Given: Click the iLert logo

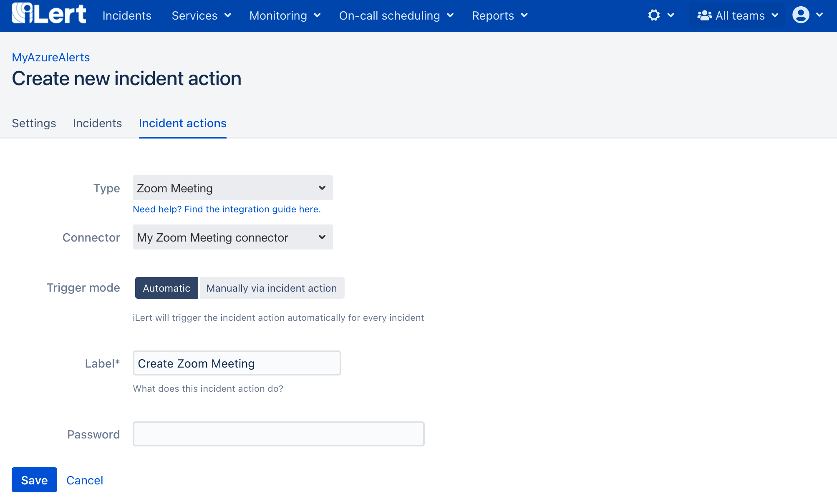Looking at the screenshot, I should tap(49, 14).
